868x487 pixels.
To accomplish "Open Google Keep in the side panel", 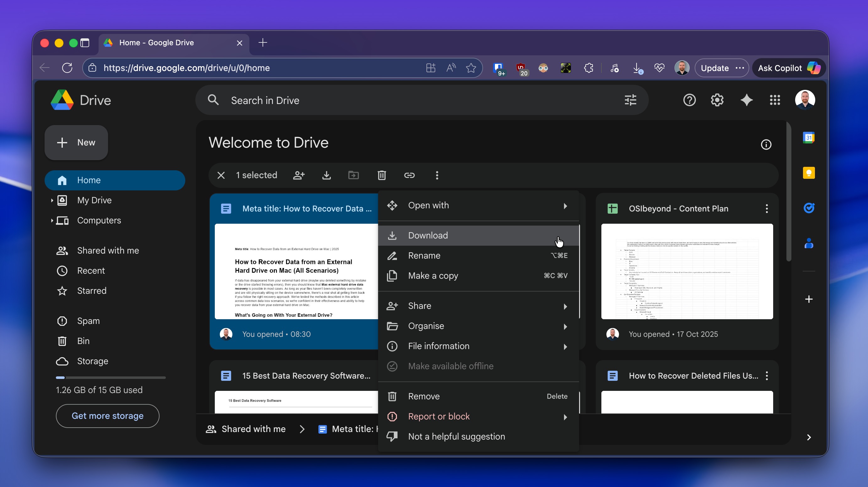I will coord(809,173).
